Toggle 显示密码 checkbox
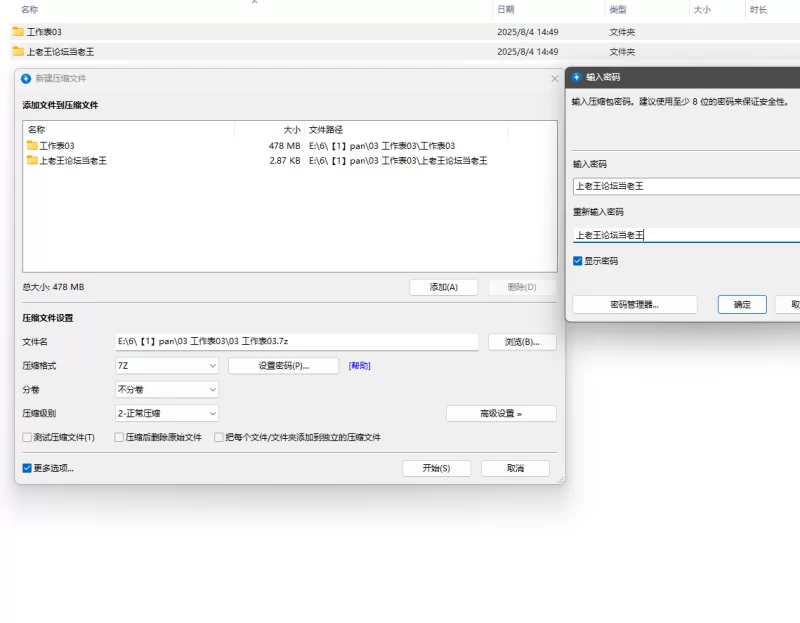The height and width of the screenshot is (623, 800). coord(578,261)
